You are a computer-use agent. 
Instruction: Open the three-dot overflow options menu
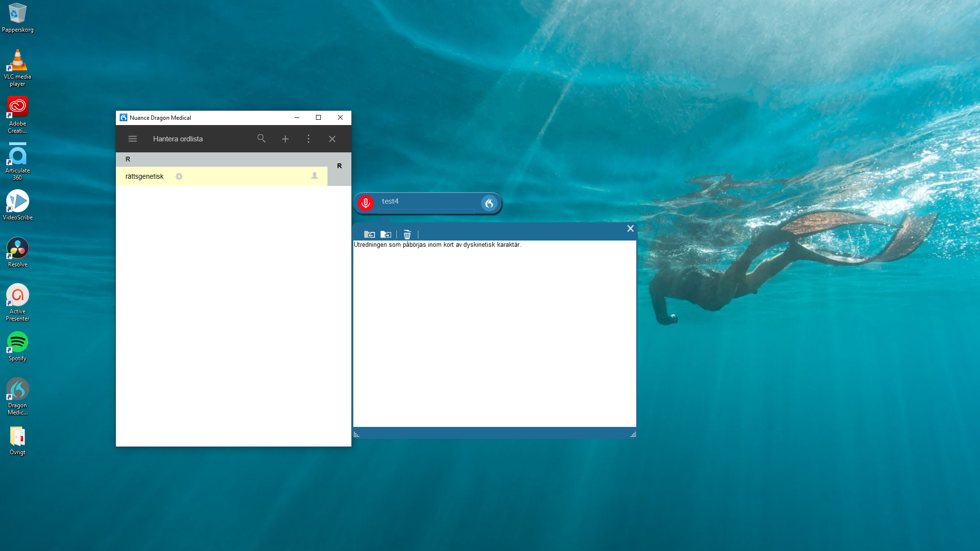(x=308, y=139)
